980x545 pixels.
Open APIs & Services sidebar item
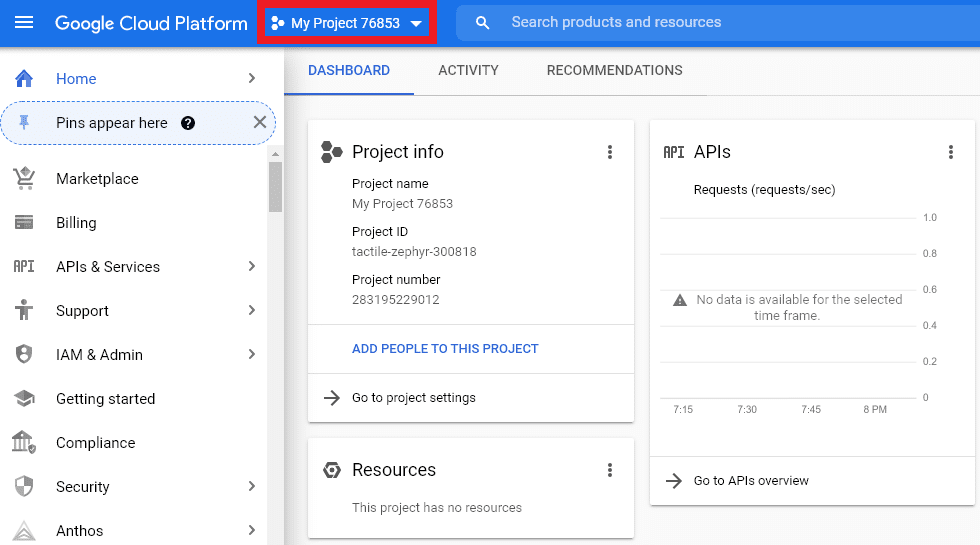(x=108, y=267)
